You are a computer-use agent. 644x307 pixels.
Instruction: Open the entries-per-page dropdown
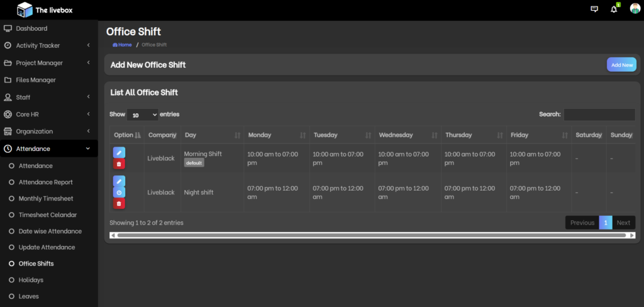click(x=143, y=115)
